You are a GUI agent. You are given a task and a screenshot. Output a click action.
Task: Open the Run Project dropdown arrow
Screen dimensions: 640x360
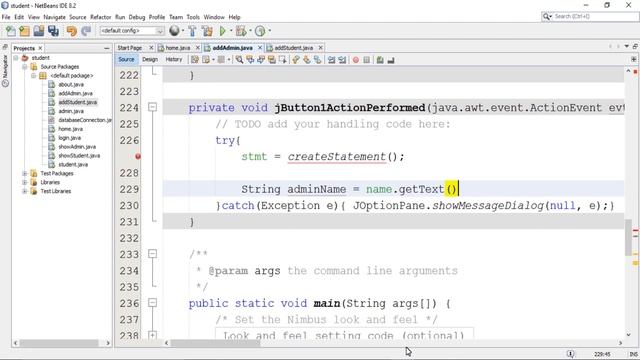point(231,31)
